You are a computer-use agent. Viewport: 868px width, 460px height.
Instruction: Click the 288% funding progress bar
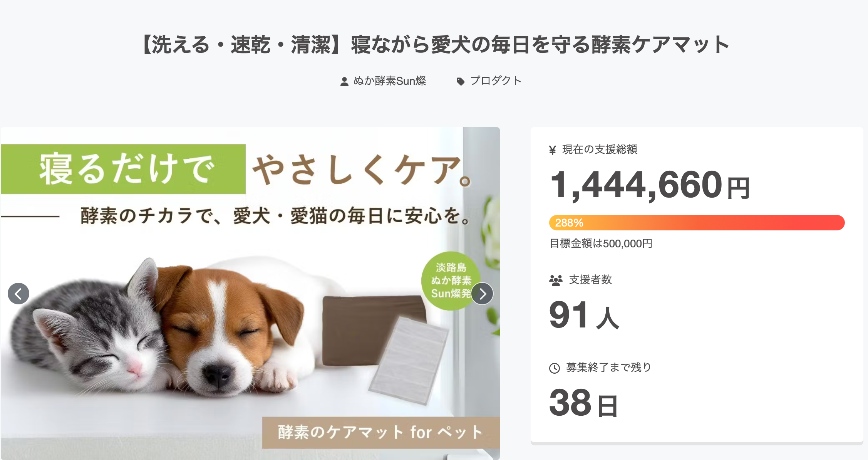[x=697, y=223]
